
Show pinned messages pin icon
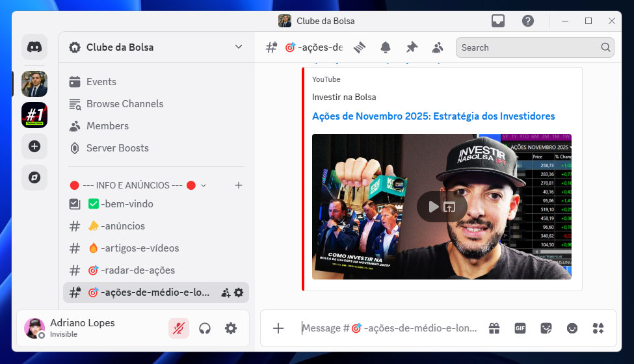coord(412,47)
